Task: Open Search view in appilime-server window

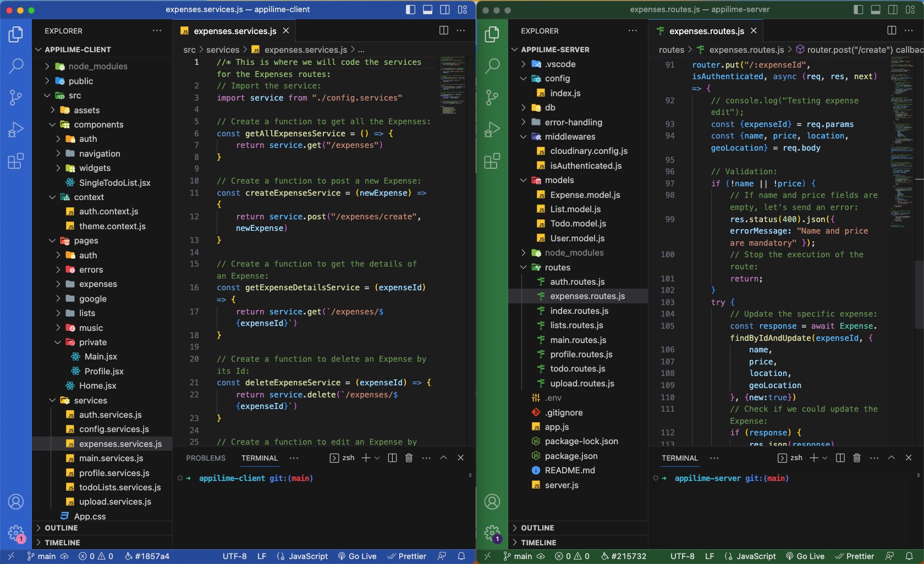Action: 492,66
